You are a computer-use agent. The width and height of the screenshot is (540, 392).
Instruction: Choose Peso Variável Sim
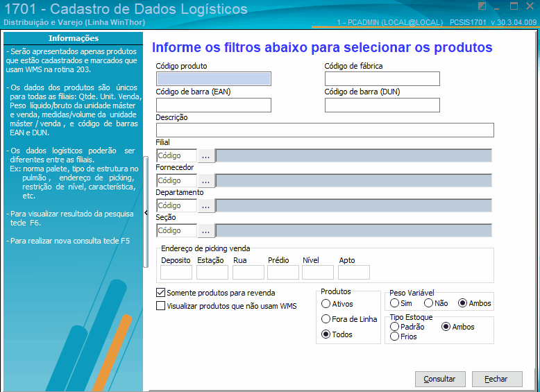point(394,303)
